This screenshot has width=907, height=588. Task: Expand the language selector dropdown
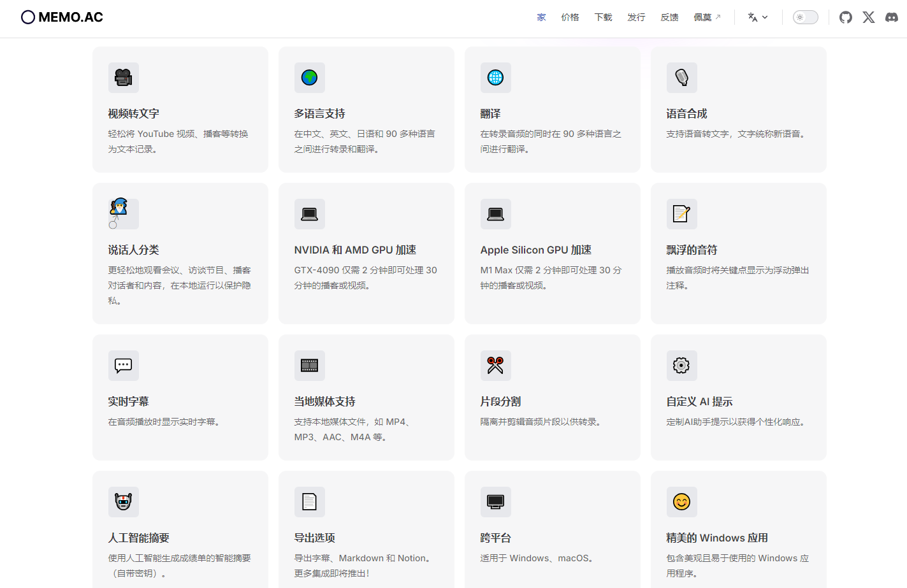[x=758, y=17]
